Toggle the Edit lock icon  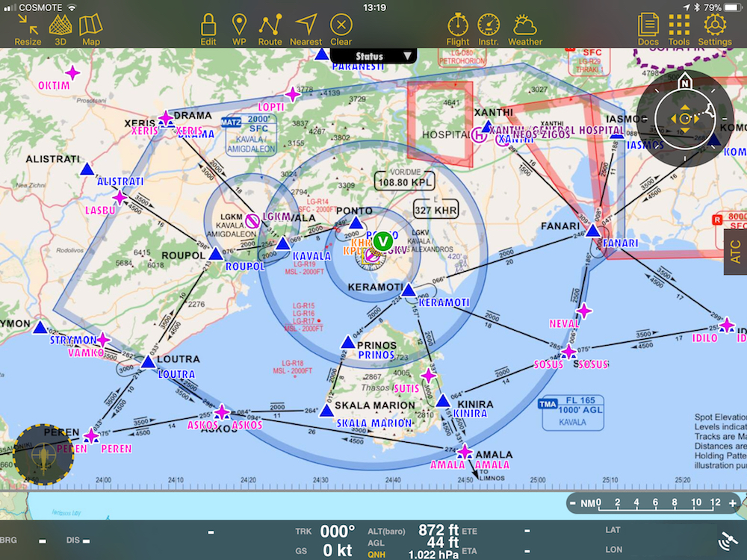pos(208,30)
